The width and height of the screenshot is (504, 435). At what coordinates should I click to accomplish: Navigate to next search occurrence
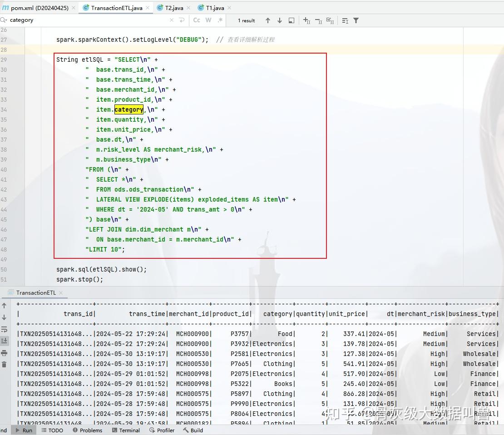coord(280,20)
